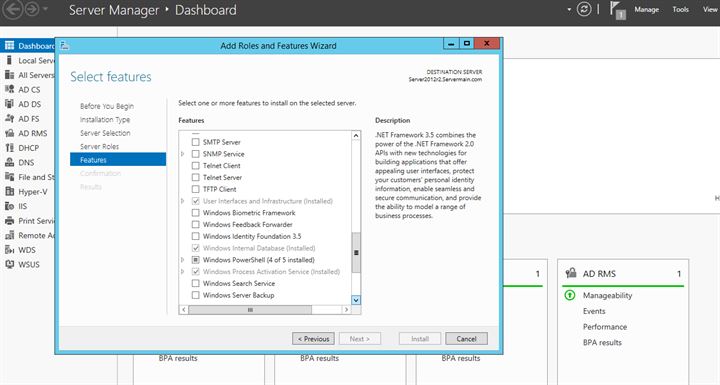Click the AD FS role icon
This screenshot has height=385, width=720.
coord(9,119)
